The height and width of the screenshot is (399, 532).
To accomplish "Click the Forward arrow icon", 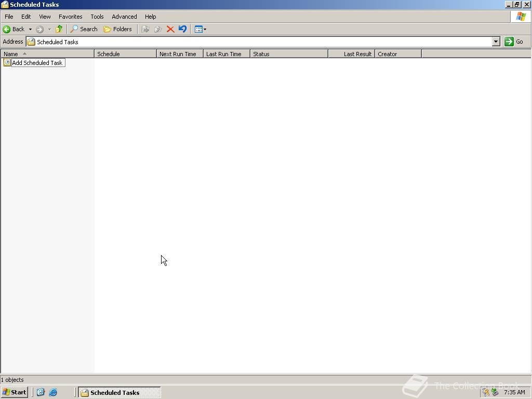I will (x=39, y=29).
